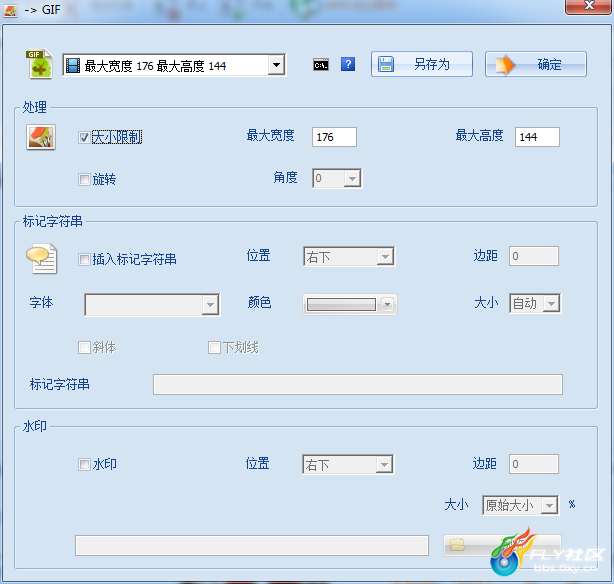Click the tag string 边距 margin field
614x584 pixels.
coord(534,256)
